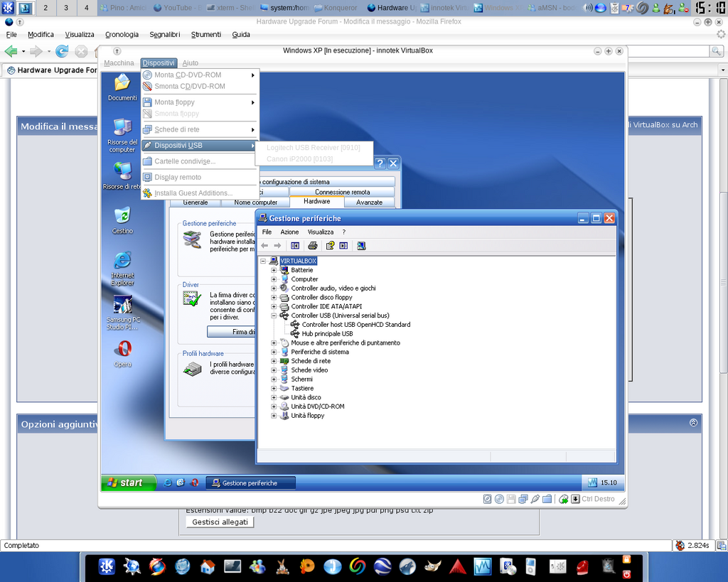Switch to virtual desktop 3 in the pager

tap(66, 8)
